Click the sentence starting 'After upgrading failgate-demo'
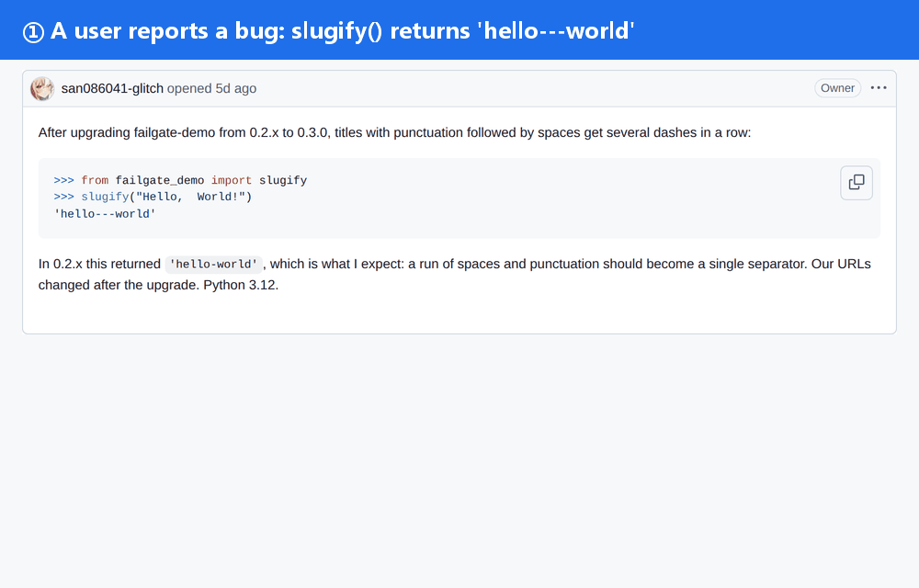 coord(394,132)
